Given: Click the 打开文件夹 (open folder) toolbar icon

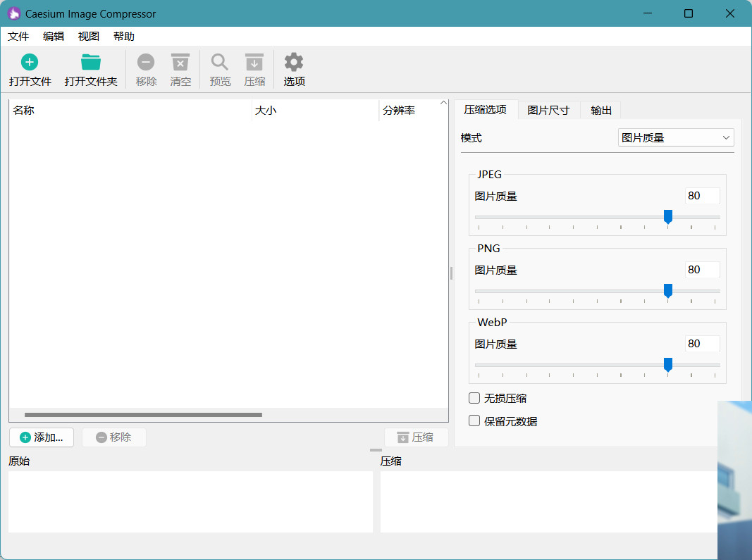Looking at the screenshot, I should (91, 62).
